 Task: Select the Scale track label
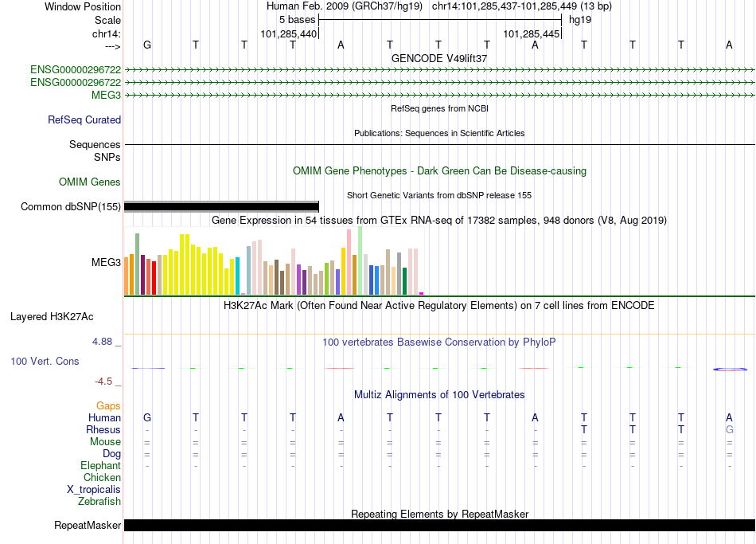[107, 20]
